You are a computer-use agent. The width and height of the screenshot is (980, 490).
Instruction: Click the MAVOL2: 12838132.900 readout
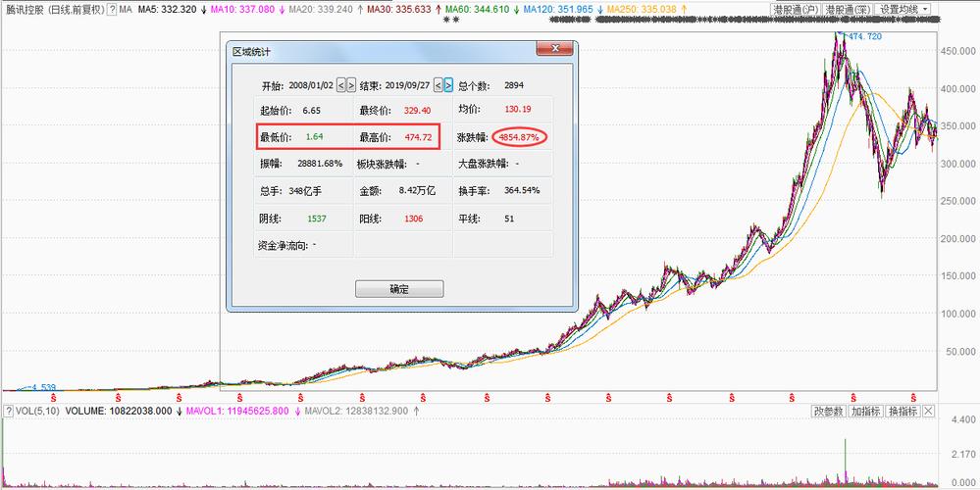coord(356,412)
